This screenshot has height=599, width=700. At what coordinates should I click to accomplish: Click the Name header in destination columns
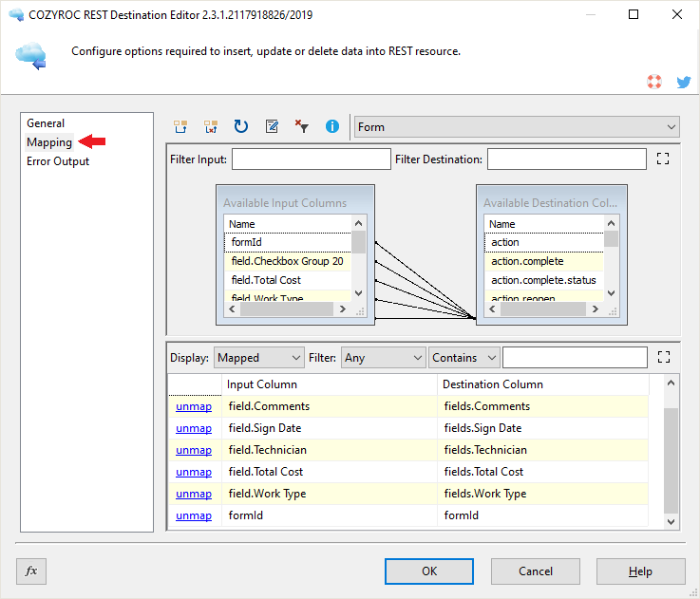pos(543,224)
